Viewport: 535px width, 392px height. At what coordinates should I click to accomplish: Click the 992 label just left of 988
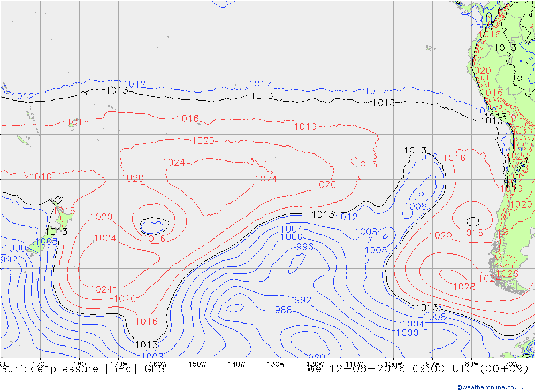pos(303,300)
